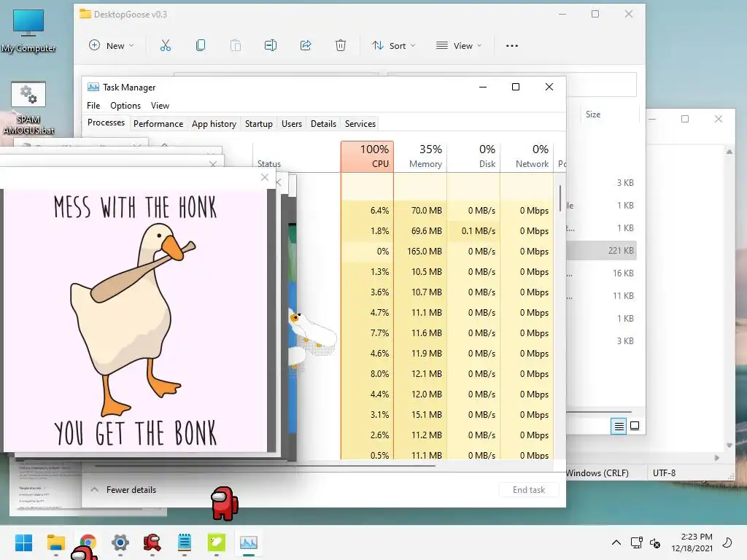This screenshot has height=560, width=747.
Task: Click the UTF-8 encoding in Notepad status bar
Action: coord(664,472)
